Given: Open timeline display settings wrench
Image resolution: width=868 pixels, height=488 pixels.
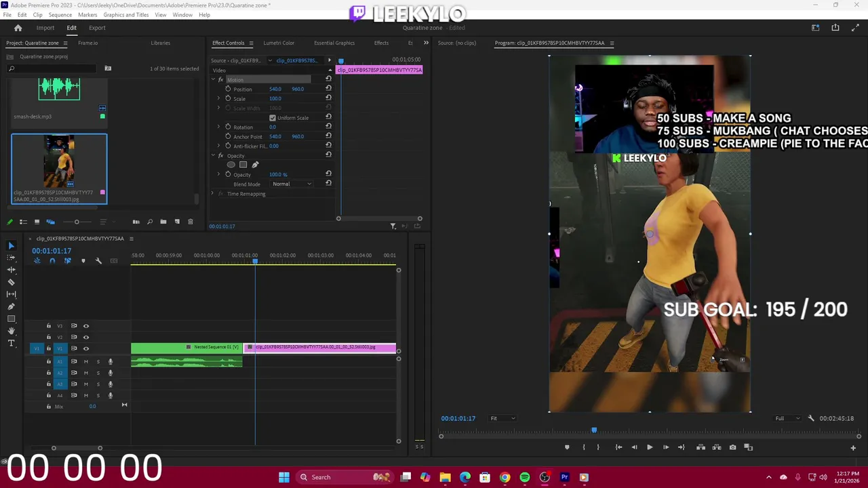Looking at the screenshot, I should [x=98, y=261].
